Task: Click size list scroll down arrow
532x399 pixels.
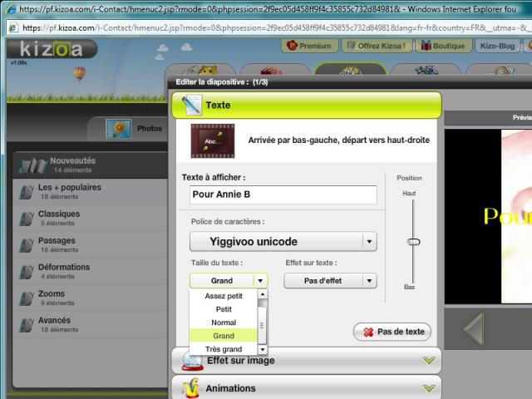Action: click(263, 349)
